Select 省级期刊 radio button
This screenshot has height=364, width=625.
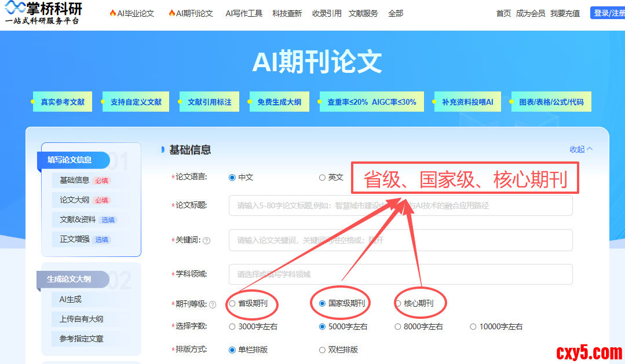(x=232, y=303)
